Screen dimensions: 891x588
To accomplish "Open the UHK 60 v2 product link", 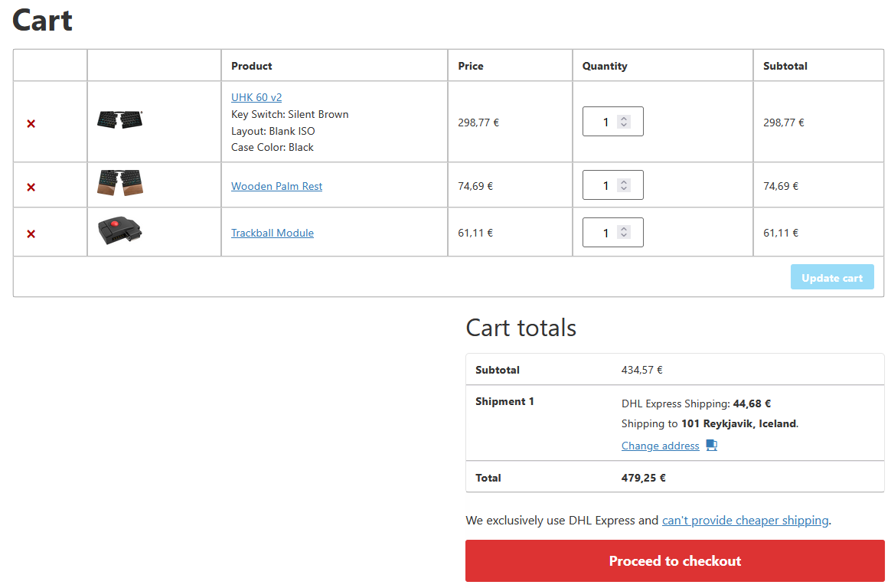I will [256, 97].
